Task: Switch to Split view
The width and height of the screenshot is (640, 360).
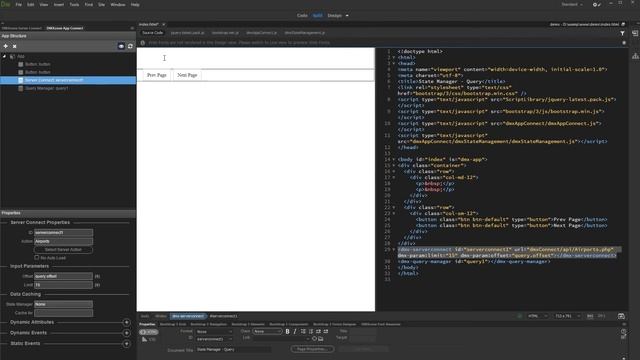Action: point(318,16)
